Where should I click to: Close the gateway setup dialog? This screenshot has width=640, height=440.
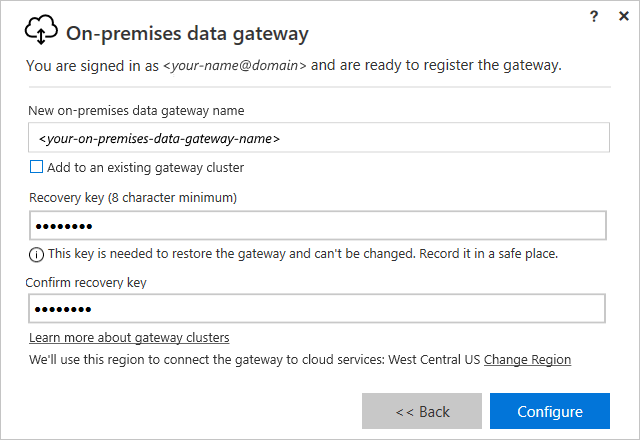(624, 16)
